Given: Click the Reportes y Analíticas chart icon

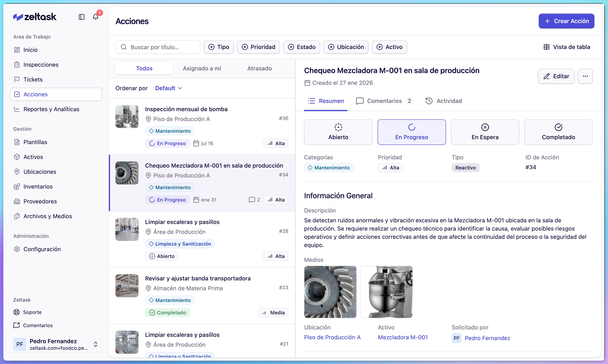Looking at the screenshot, I should [17, 109].
